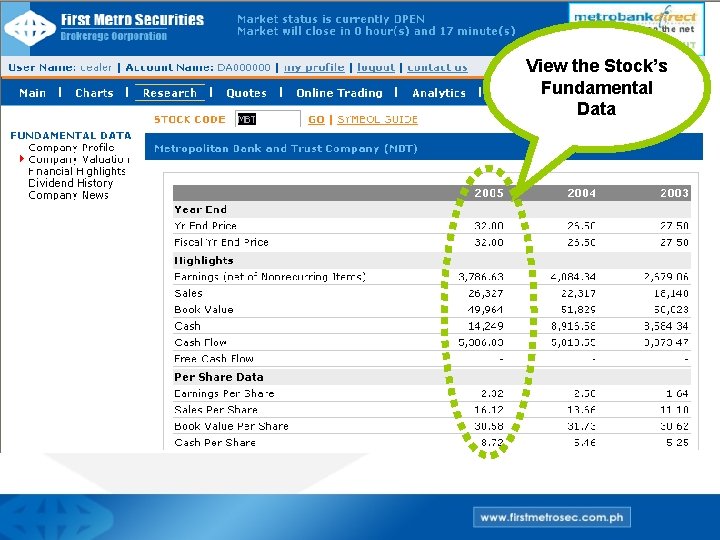
Task: Click the Cash row label
Action: 187,326
